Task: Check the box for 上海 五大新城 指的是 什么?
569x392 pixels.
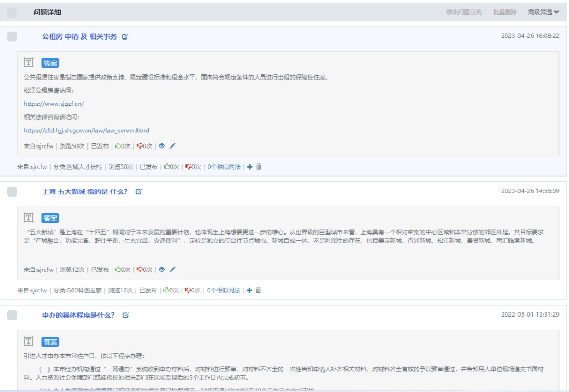Action: point(12,191)
